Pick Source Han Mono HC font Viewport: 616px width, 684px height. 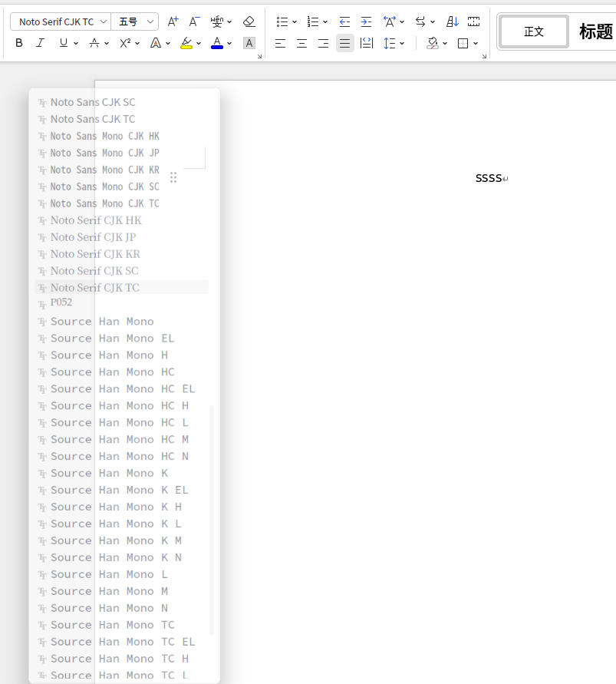122,372
